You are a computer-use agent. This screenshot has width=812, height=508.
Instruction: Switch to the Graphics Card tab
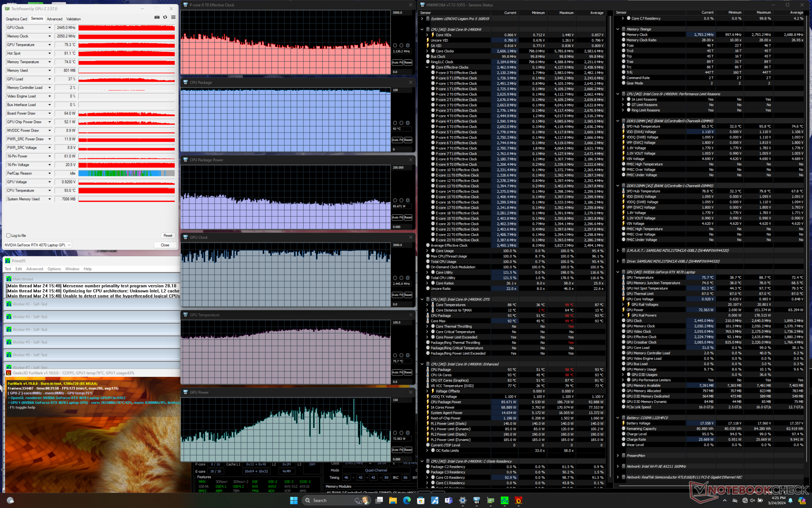coord(16,19)
